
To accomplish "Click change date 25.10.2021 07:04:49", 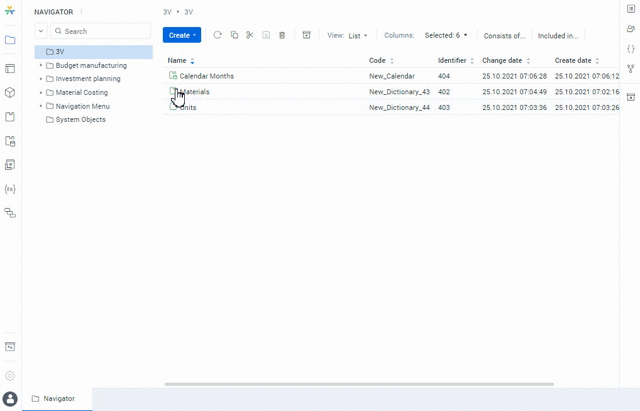I will [514, 92].
